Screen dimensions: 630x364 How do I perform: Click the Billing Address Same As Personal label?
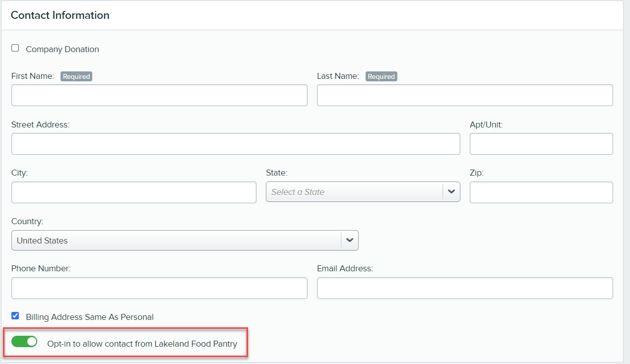[90, 317]
